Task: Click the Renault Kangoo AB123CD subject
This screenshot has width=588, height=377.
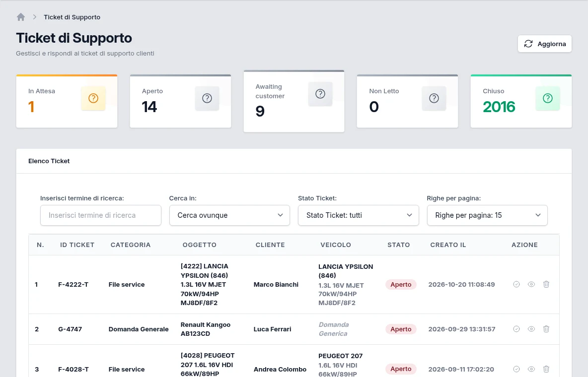Action: tap(206, 329)
